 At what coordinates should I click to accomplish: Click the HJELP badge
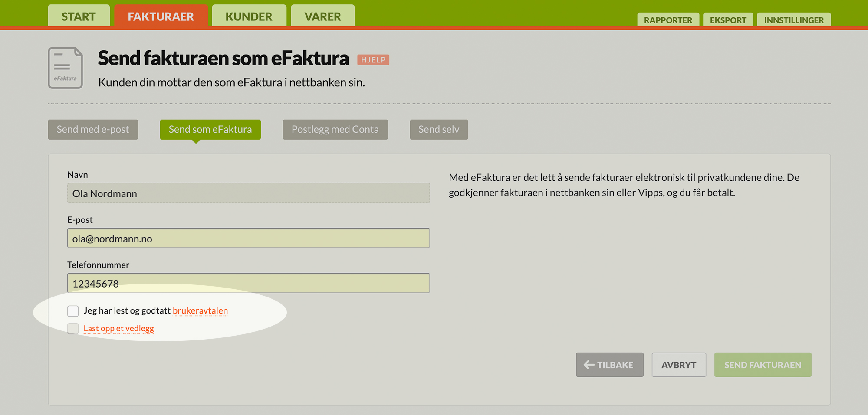point(373,60)
